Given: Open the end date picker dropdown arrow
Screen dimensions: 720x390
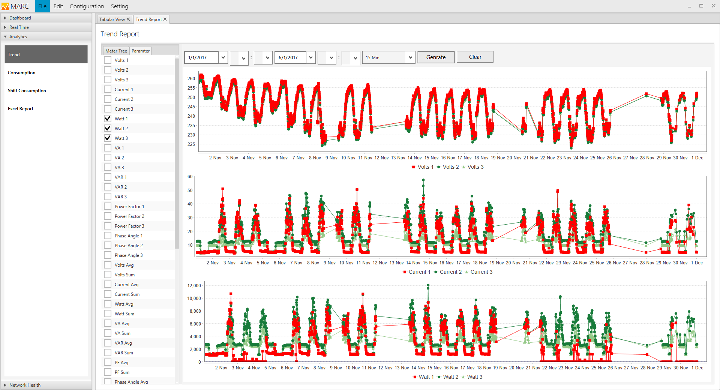Looking at the screenshot, I should pos(311,57).
